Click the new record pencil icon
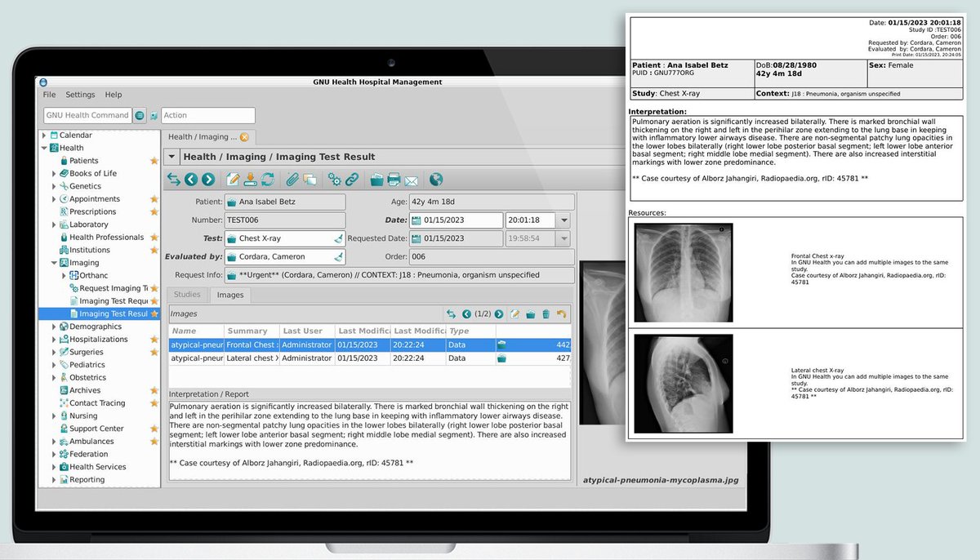The image size is (980, 560). pos(233,179)
